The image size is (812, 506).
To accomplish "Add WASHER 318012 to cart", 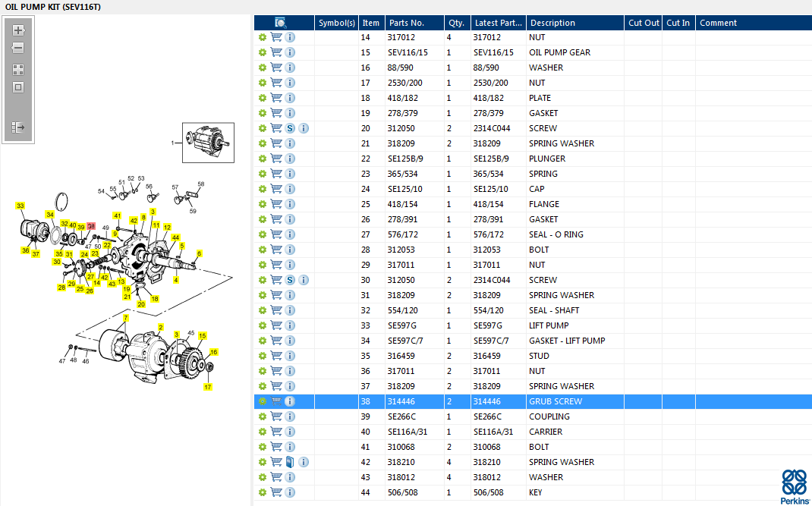I will pos(276,477).
